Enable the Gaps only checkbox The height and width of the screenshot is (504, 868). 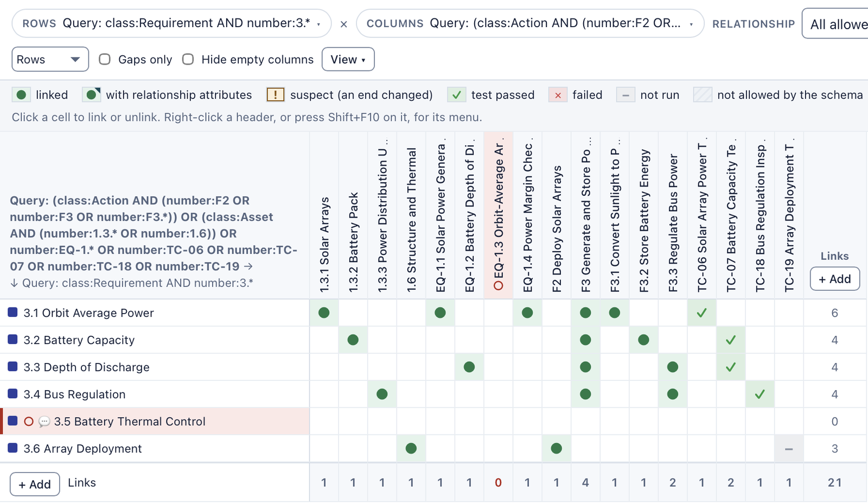(105, 59)
